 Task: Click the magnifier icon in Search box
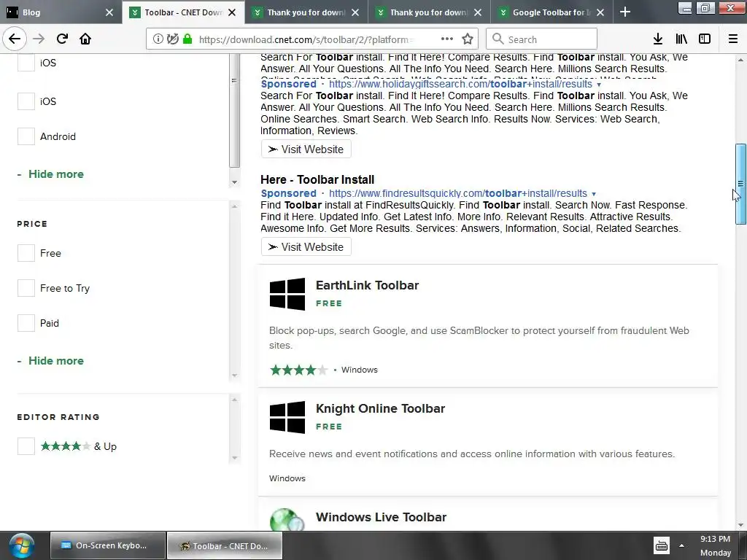click(498, 39)
